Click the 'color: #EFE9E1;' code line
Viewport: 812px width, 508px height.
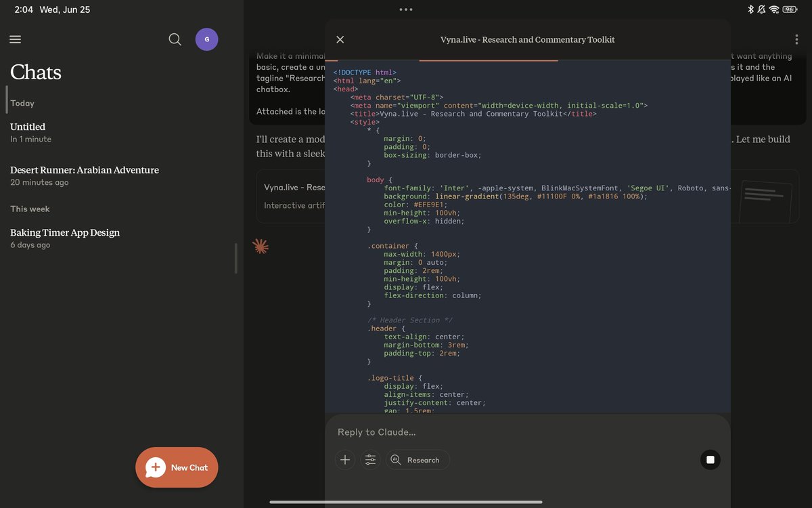415,205
